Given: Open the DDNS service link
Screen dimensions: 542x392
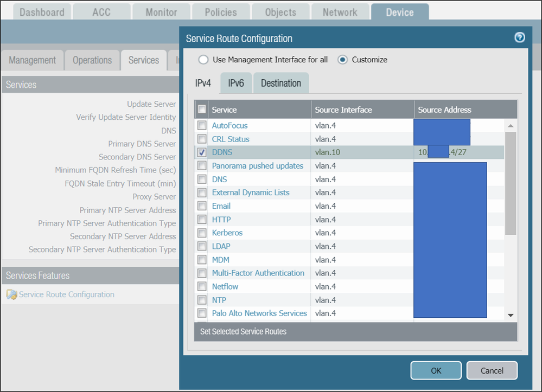Looking at the screenshot, I should 222,152.
